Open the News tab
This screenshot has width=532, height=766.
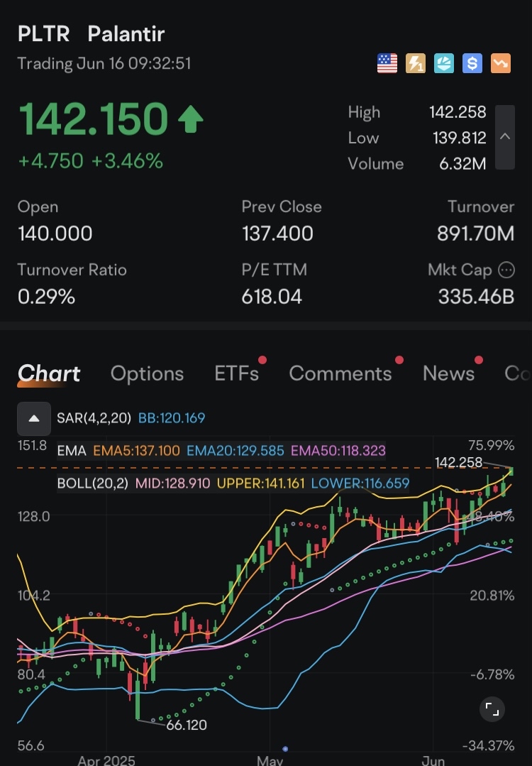[448, 373]
